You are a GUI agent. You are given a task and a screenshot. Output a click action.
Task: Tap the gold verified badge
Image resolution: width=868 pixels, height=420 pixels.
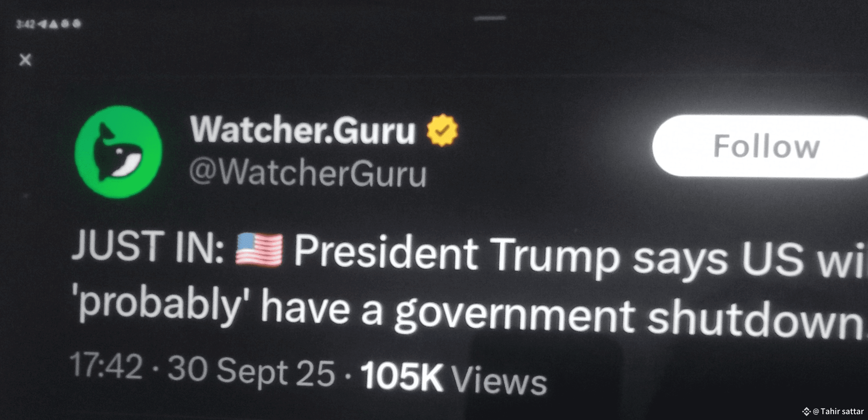point(442,130)
